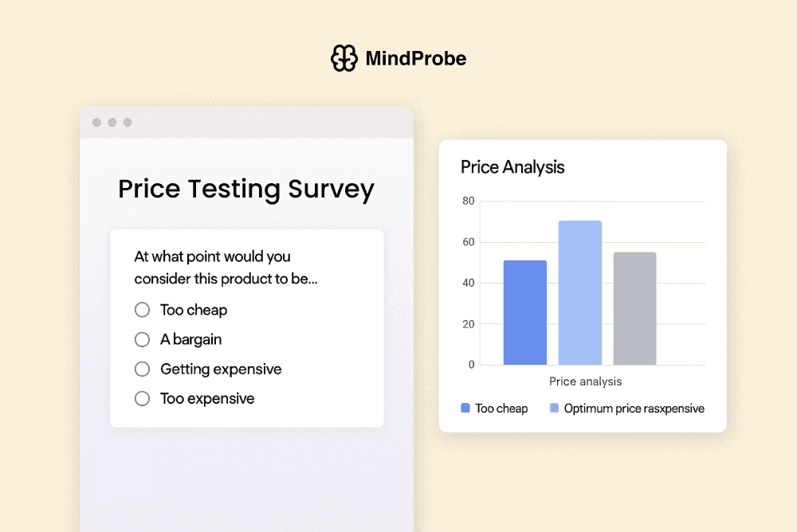
Task: Click the 'MindProbe' brand name text
Action: tap(415, 58)
